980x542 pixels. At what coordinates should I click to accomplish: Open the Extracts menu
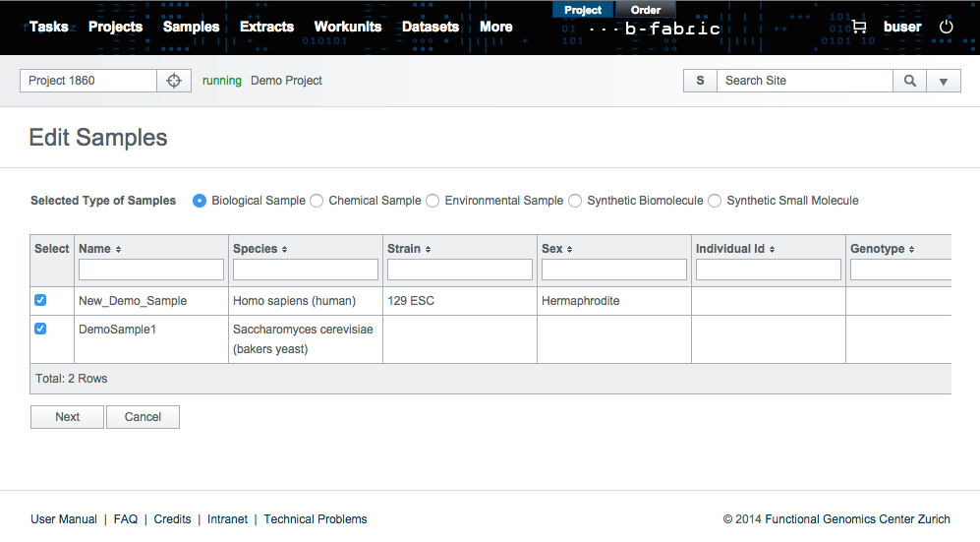tap(267, 27)
